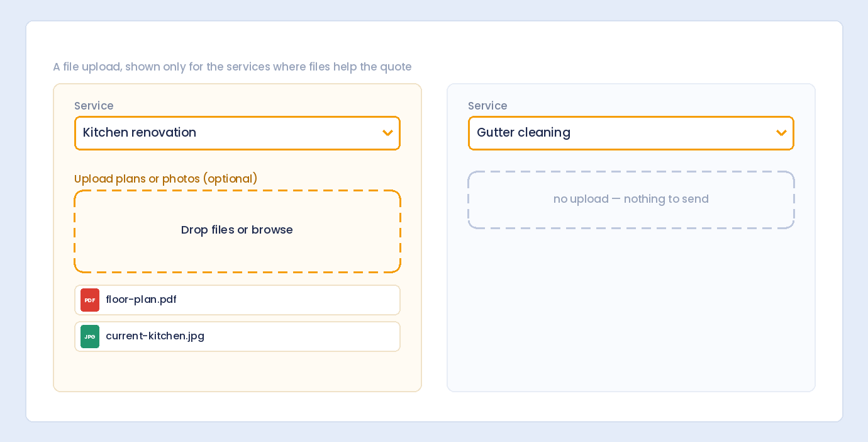Click the 'no upload — nothing to send' placeholder
Viewport: 868px width, 442px height.
[x=631, y=200]
